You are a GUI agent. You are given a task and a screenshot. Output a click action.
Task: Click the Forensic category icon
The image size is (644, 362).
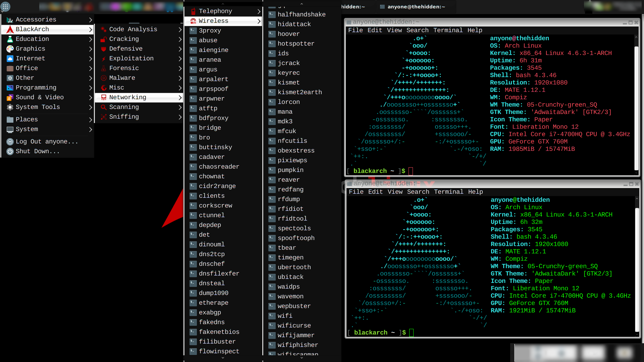click(x=104, y=68)
